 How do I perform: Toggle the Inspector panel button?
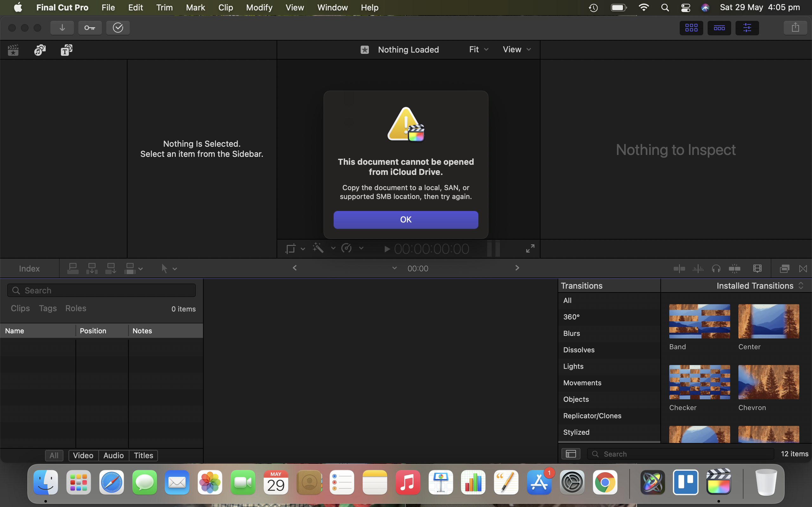tap(747, 28)
